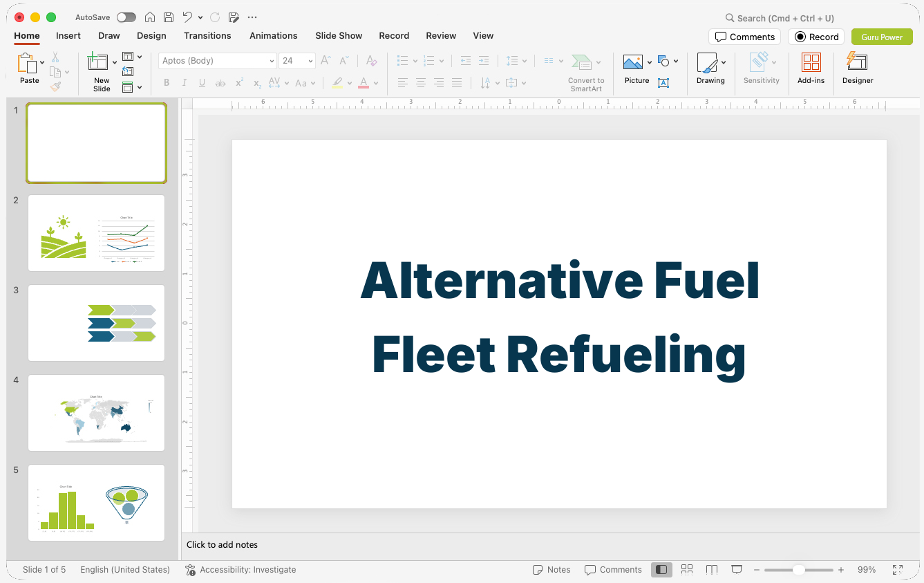Expand the New Slide layout arrow

pyautogui.click(x=115, y=62)
